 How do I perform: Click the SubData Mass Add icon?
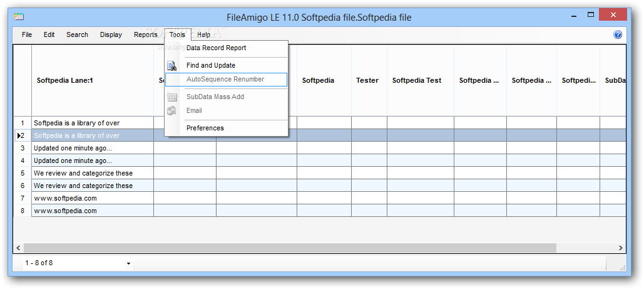[x=172, y=97]
